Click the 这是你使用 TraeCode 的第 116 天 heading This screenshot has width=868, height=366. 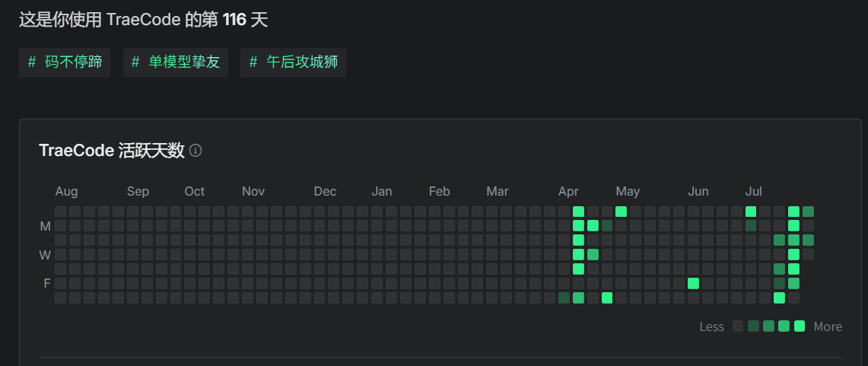[x=143, y=20]
